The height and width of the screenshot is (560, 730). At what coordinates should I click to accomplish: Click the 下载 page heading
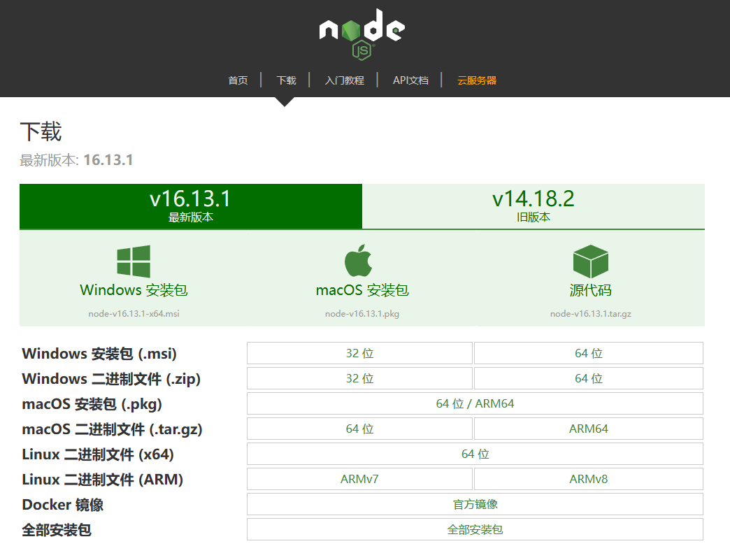click(41, 131)
